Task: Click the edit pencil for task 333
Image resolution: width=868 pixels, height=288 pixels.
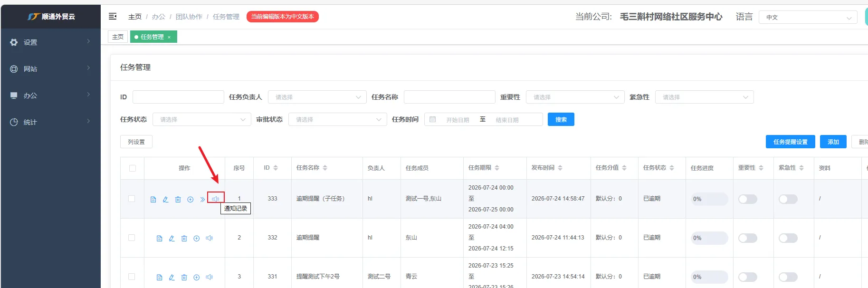Action: coord(165,200)
